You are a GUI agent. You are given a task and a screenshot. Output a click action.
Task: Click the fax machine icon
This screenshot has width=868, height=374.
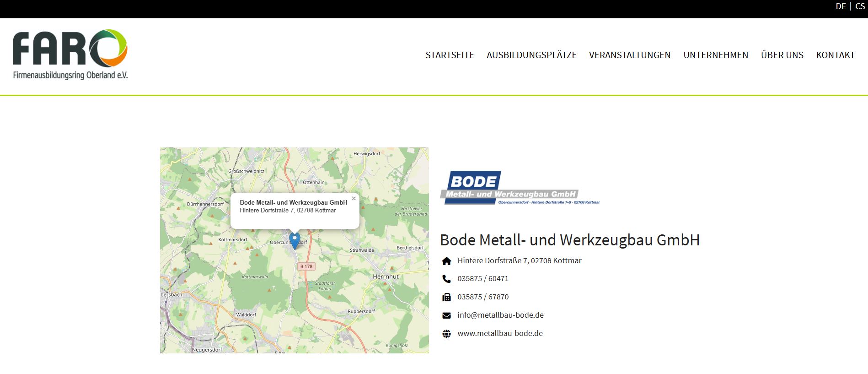(447, 297)
